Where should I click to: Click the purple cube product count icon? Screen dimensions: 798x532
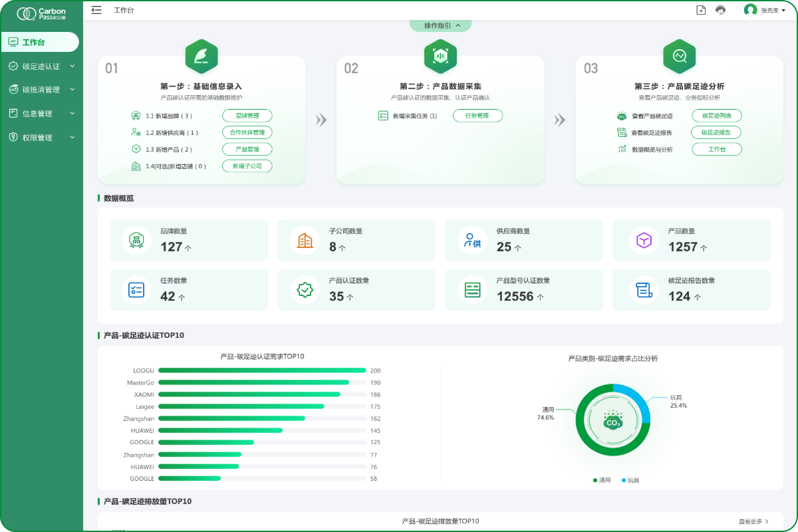(x=644, y=240)
